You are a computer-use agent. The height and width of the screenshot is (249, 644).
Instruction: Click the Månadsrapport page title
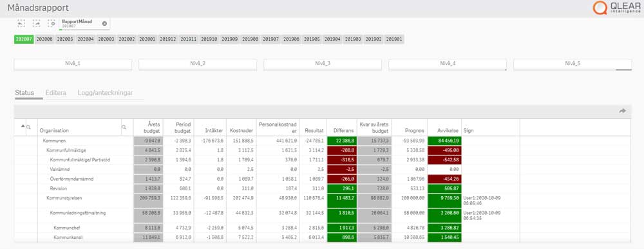38,8
